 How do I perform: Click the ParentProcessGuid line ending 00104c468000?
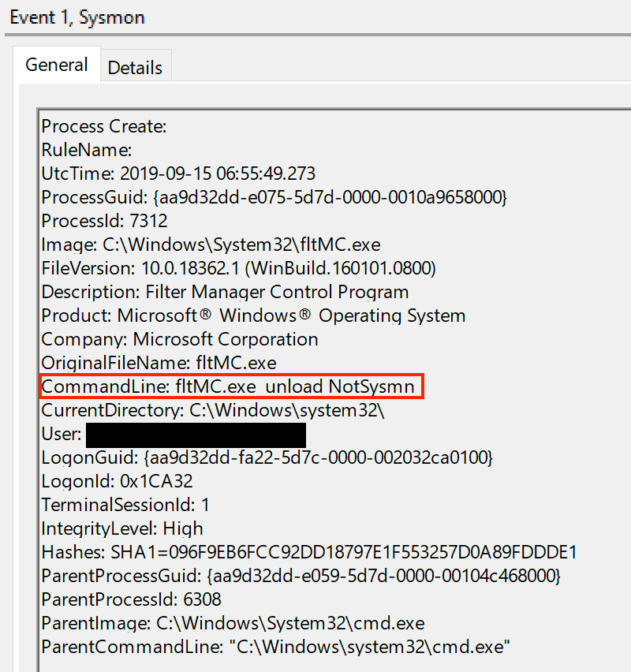[301, 576]
